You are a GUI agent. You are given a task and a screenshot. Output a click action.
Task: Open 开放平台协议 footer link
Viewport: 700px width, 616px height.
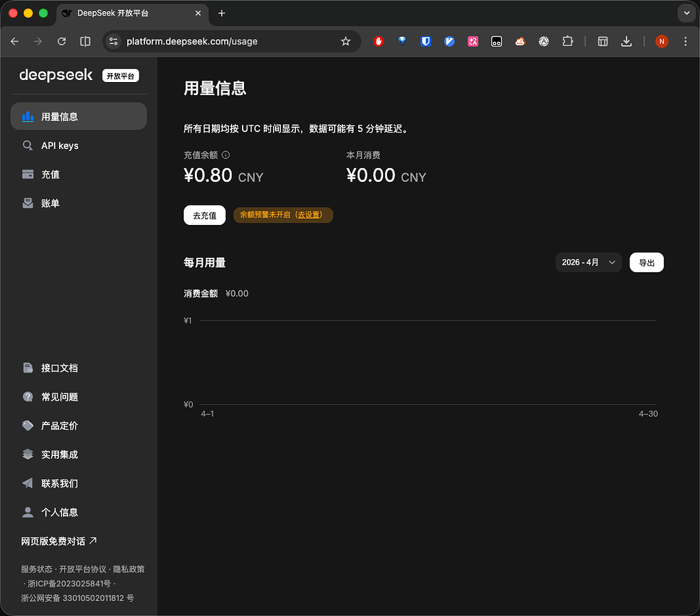pos(83,569)
